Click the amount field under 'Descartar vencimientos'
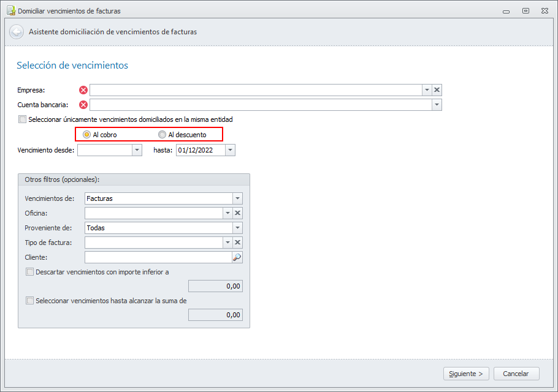The width and height of the screenshot is (558, 392). [x=215, y=286]
